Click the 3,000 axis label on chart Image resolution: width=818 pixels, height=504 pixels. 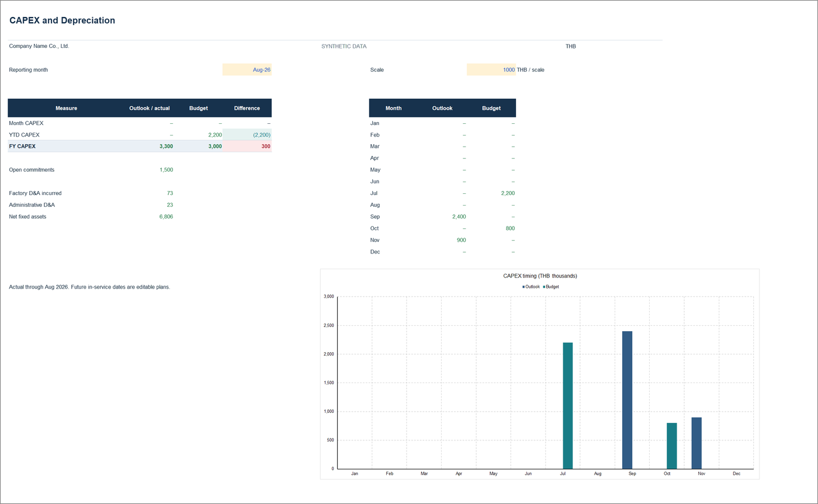[x=328, y=297]
